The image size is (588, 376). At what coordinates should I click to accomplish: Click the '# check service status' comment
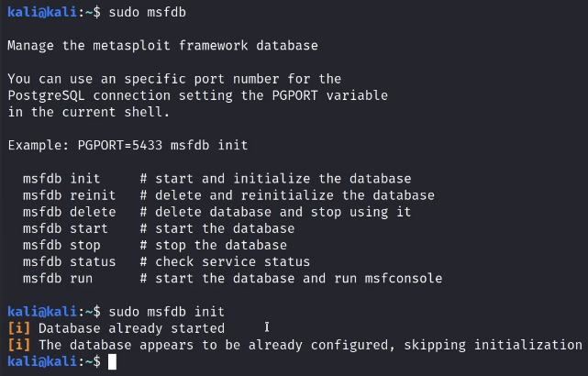[x=225, y=261]
